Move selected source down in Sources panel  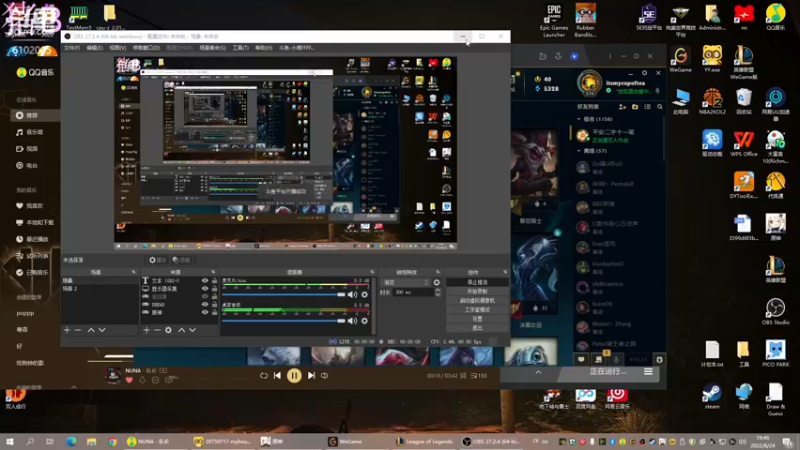[192, 330]
